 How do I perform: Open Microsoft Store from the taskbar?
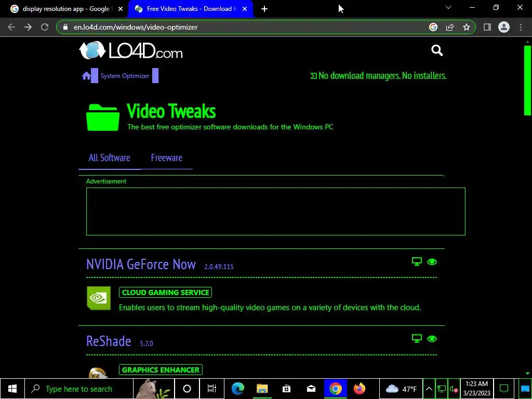(286, 389)
